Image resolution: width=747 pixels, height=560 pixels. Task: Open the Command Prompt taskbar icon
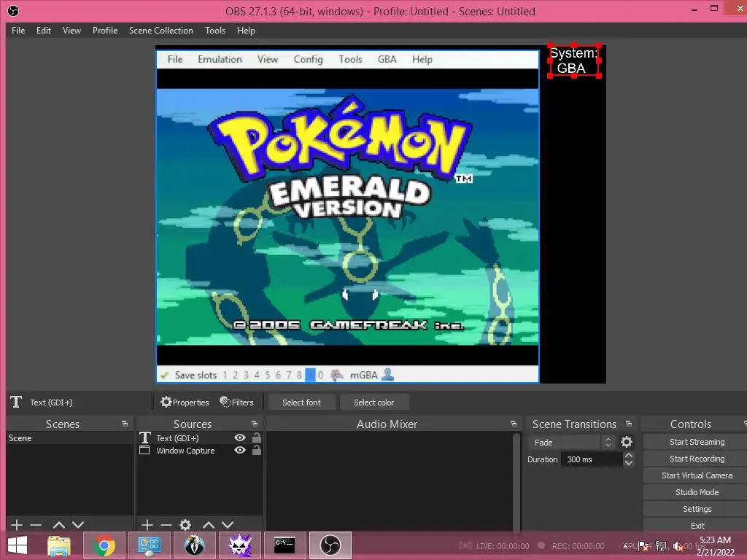(285, 545)
